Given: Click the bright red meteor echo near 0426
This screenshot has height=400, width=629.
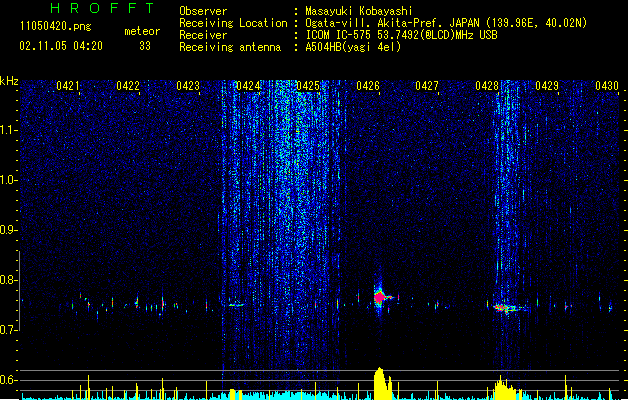Looking at the screenshot, I should coord(380,297).
